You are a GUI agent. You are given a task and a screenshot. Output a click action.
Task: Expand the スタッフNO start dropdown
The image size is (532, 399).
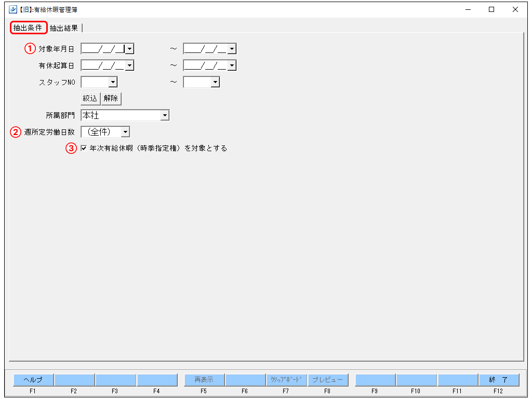click(113, 82)
